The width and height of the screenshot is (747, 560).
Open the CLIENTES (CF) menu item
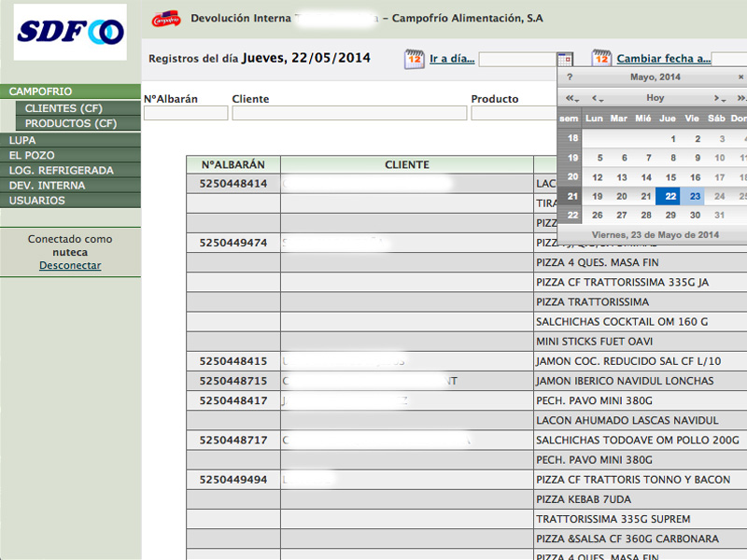click(63, 108)
